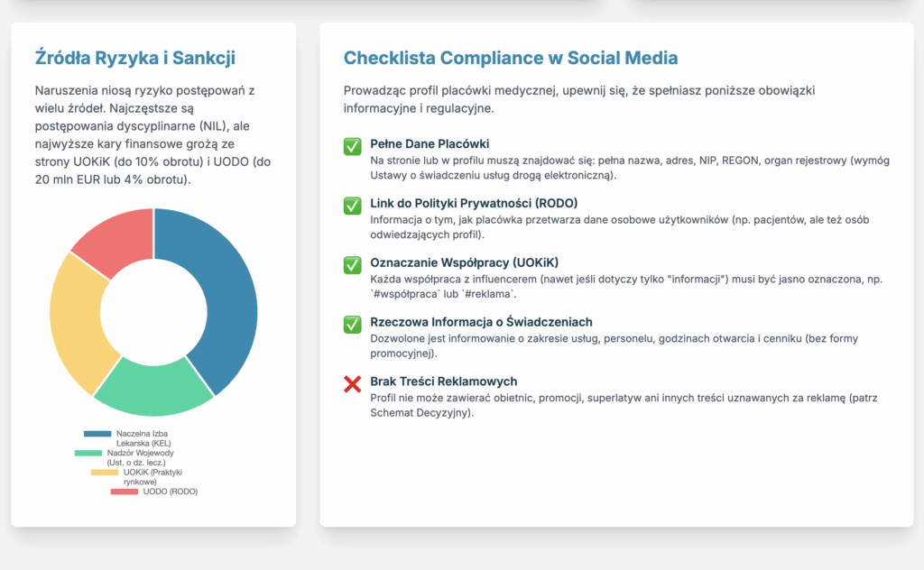Click the Brak Treści Reklamowych item title
Image resolution: width=924 pixels, height=570 pixels.
click(443, 382)
